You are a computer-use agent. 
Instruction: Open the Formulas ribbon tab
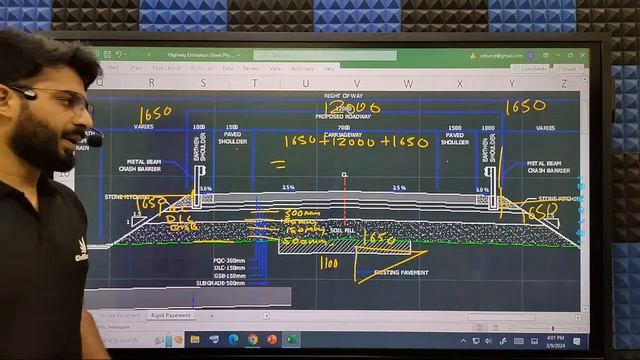[x=201, y=68]
